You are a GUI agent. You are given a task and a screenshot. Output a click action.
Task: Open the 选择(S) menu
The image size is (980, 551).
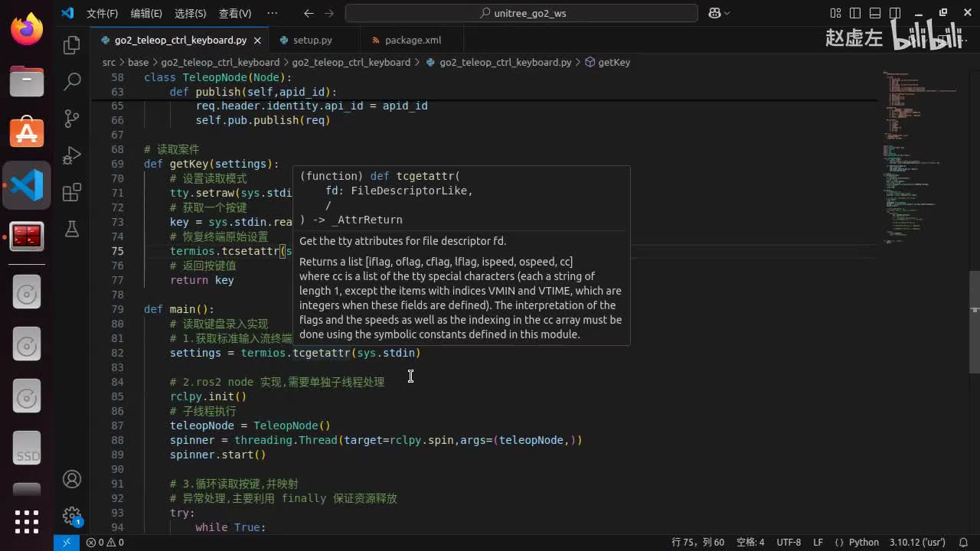191,13
